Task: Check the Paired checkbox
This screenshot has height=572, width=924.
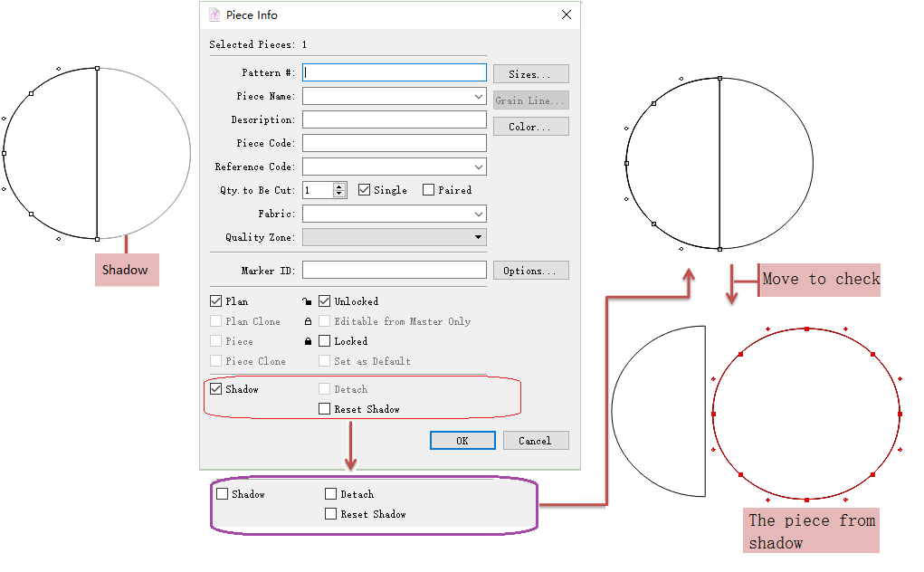Action: 429,190
